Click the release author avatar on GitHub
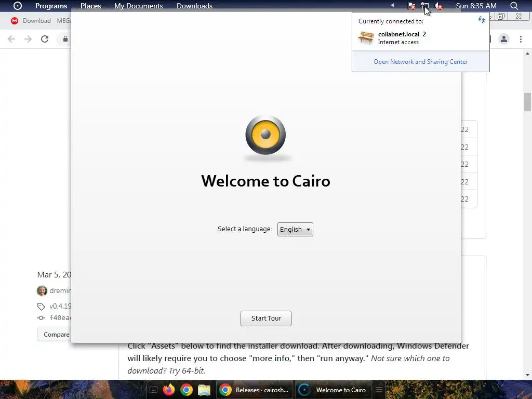This screenshot has width=532, height=399. coord(42,291)
